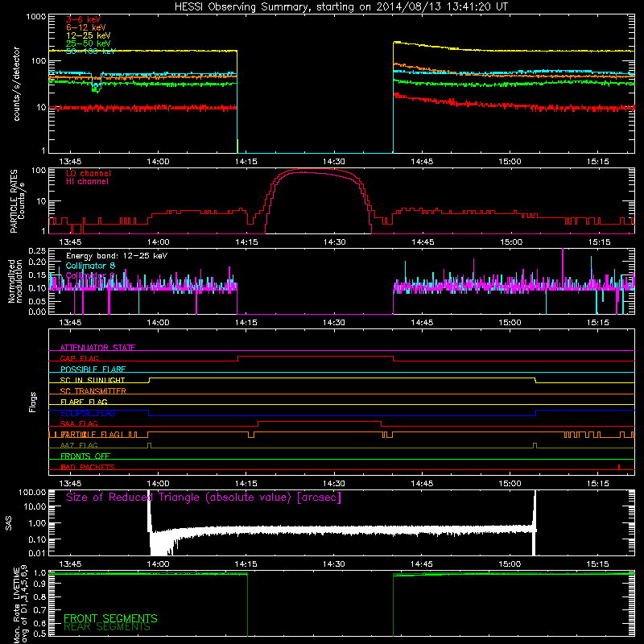Click the HESSI Observing Summary title text
This screenshot has width=644, height=644.
(341, 7)
